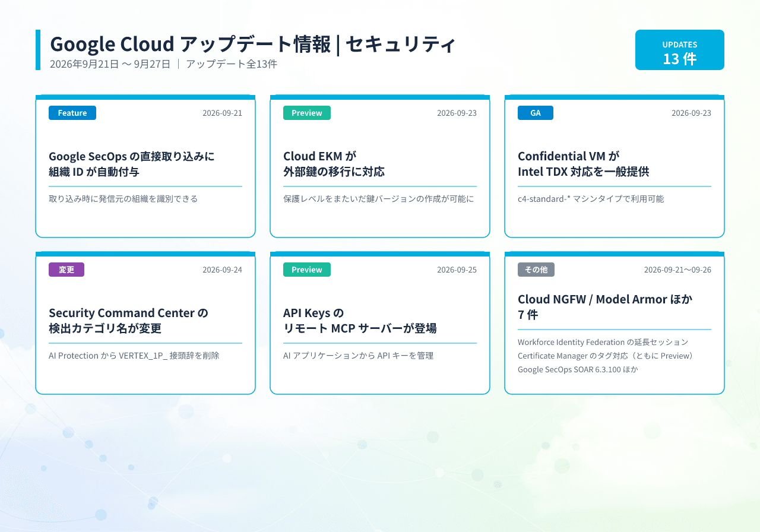Image resolution: width=760 pixels, height=532 pixels.
Task: Open the "Google SecOps の直接取り込みに" card title
Action: click(x=132, y=156)
